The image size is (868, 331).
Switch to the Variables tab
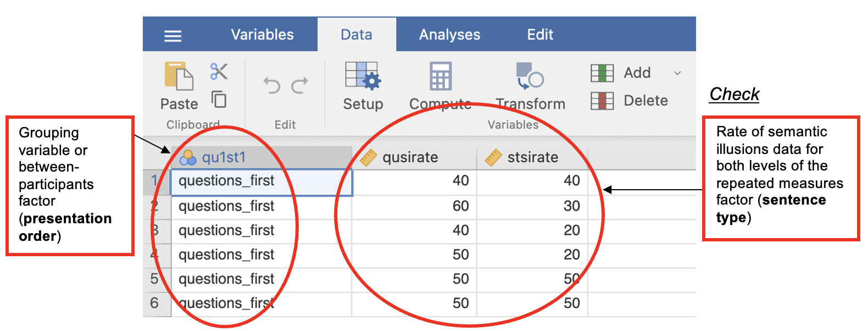pyautogui.click(x=262, y=35)
